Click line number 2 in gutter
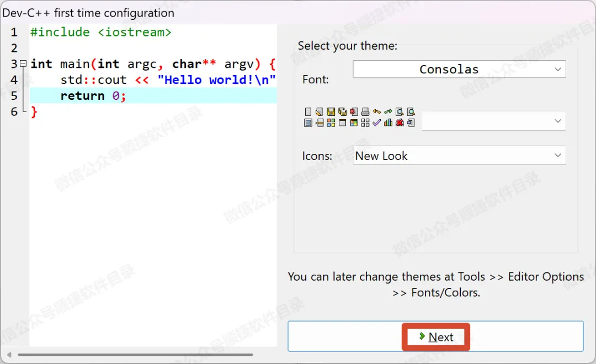Viewport: 596px width, 364px height. [14, 48]
